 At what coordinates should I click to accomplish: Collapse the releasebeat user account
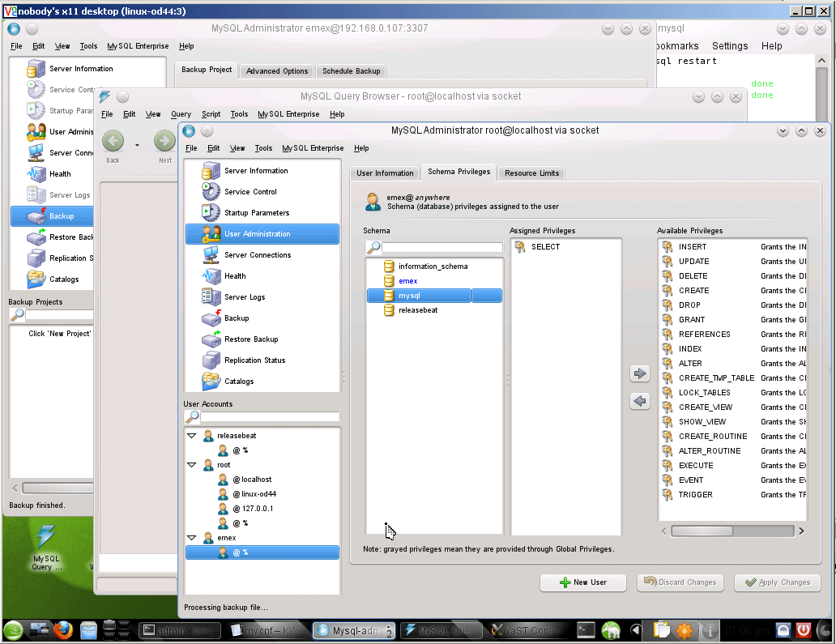(192, 436)
